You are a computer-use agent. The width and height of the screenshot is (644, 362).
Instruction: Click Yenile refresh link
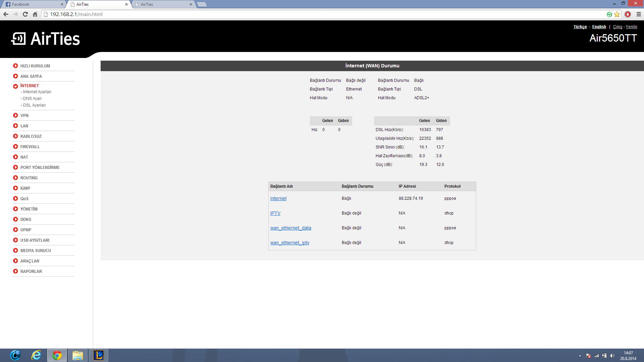[x=631, y=27]
